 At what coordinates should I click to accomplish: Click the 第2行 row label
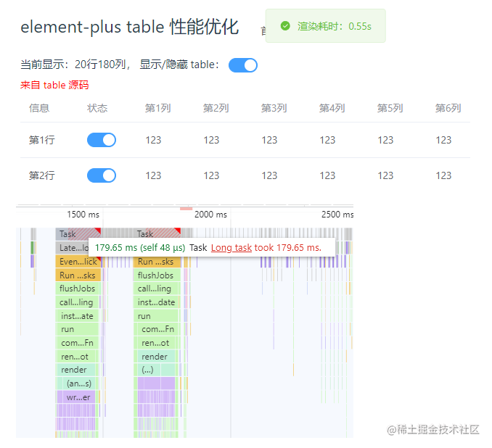pyautogui.click(x=42, y=175)
